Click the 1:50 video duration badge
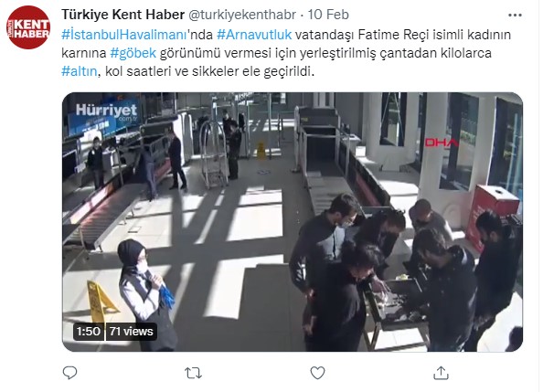This screenshot has width=543, height=392. tap(89, 332)
